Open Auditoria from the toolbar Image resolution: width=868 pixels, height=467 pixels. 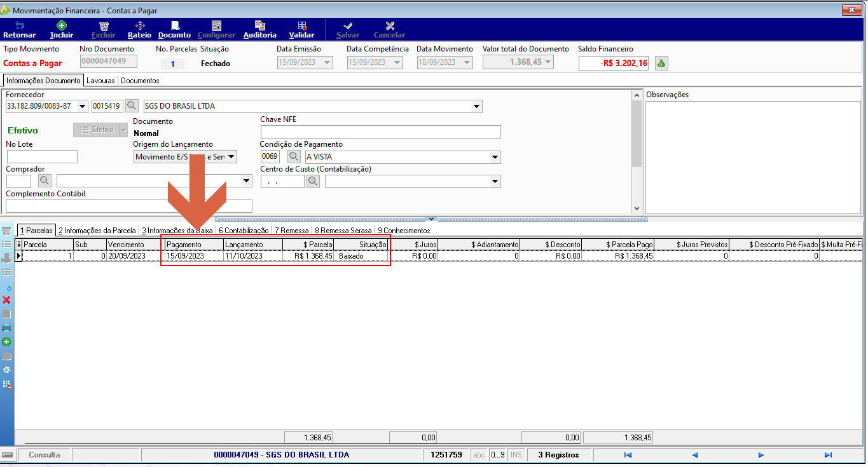(260, 30)
